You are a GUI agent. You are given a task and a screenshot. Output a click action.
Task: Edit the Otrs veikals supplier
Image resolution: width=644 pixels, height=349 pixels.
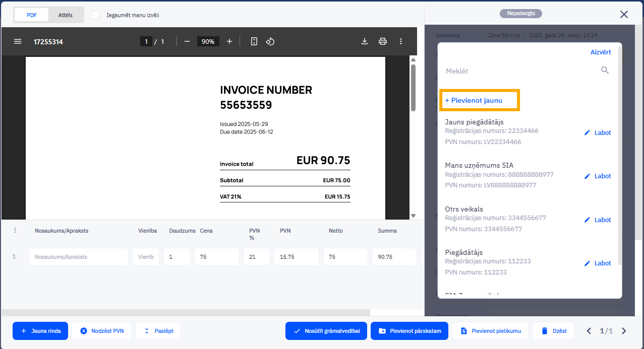[598, 220]
